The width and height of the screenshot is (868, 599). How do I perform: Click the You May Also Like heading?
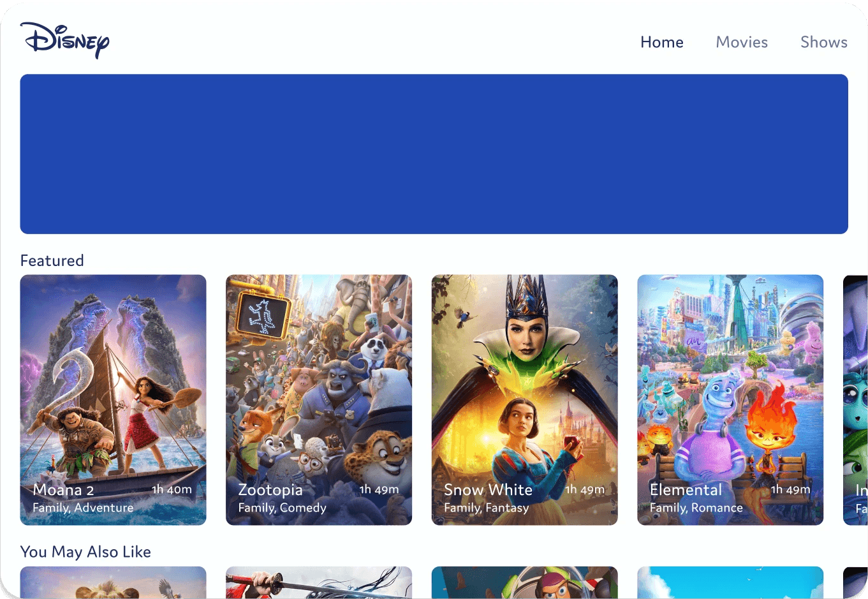[x=85, y=552]
